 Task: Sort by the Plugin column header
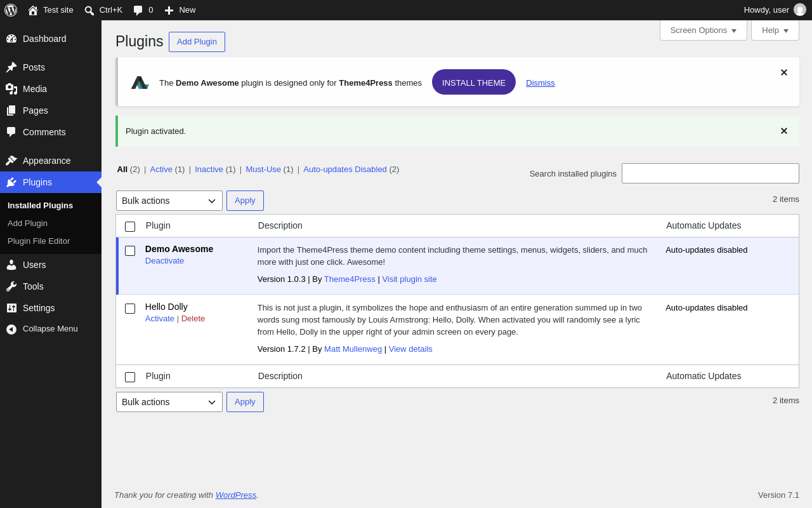pos(158,225)
